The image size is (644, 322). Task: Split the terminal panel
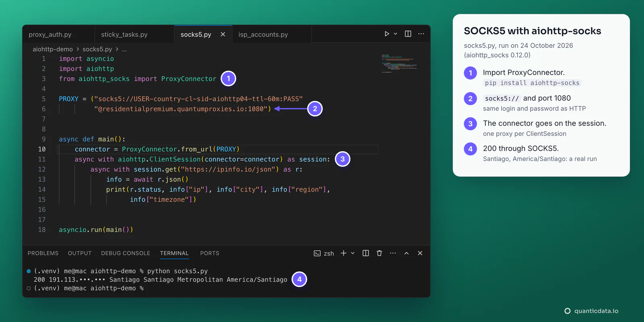pyautogui.click(x=366, y=253)
